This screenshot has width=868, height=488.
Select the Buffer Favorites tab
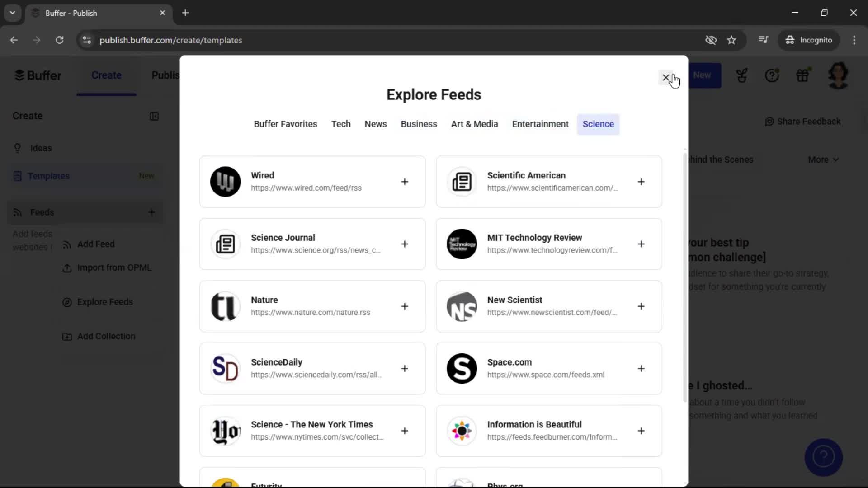pyautogui.click(x=285, y=124)
